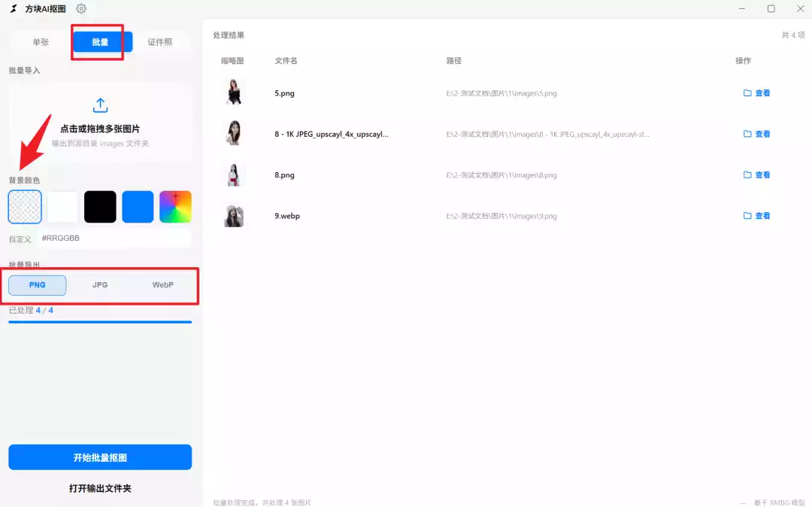Viewport: 812px width, 507px height.
Task: Click the 路径 column header
Action: point(453,61)
